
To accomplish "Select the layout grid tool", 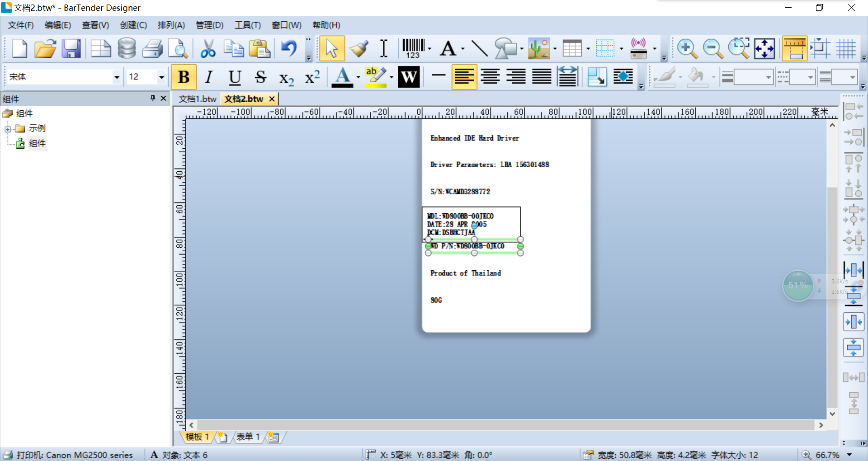I will click(605, 49).
